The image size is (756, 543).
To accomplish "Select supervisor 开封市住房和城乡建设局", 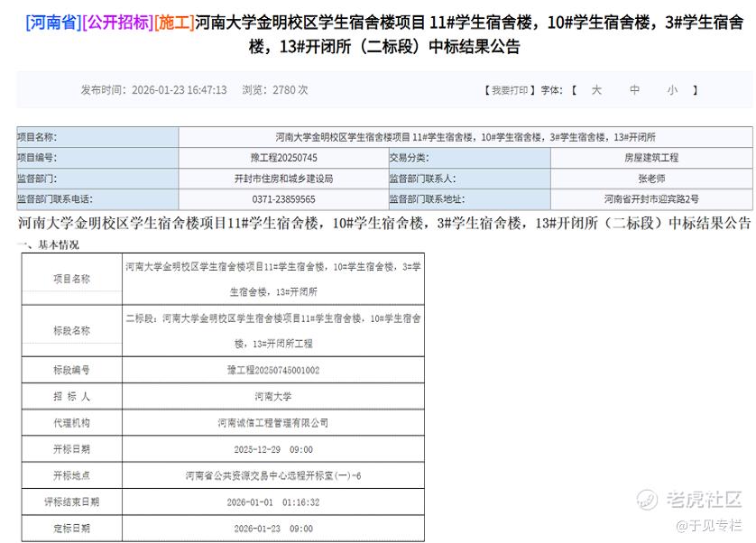I will (x=283, y=179).
